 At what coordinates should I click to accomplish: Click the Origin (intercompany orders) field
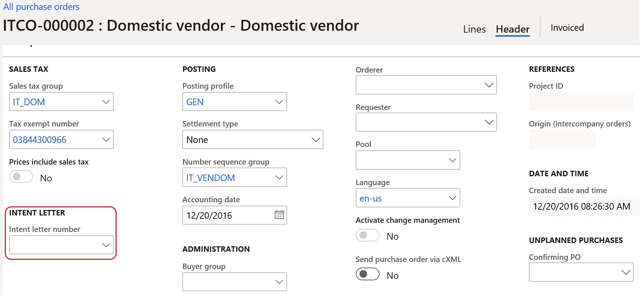[562, 140]
